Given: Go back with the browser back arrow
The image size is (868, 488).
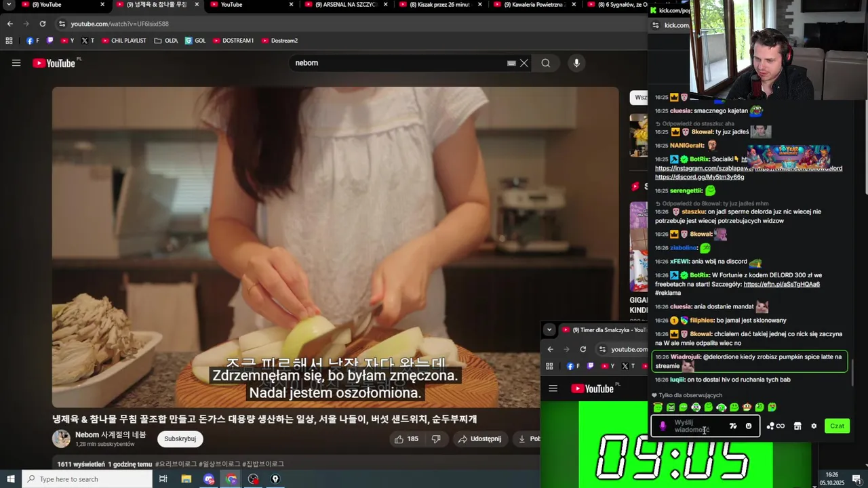Looking at the screenshot, I should click(10, 24).
